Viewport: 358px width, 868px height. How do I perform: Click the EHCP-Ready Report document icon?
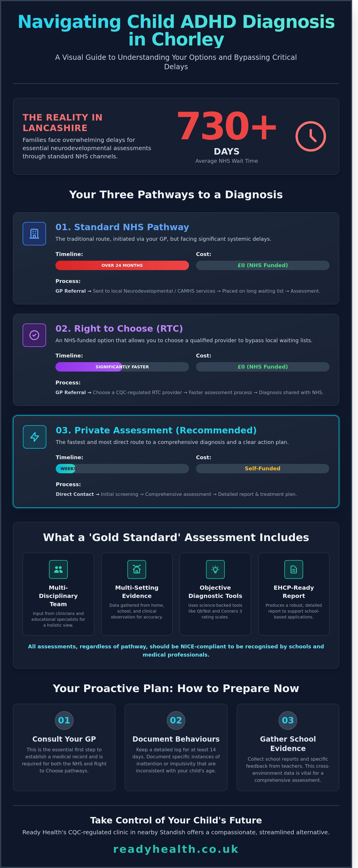point(294,569)
